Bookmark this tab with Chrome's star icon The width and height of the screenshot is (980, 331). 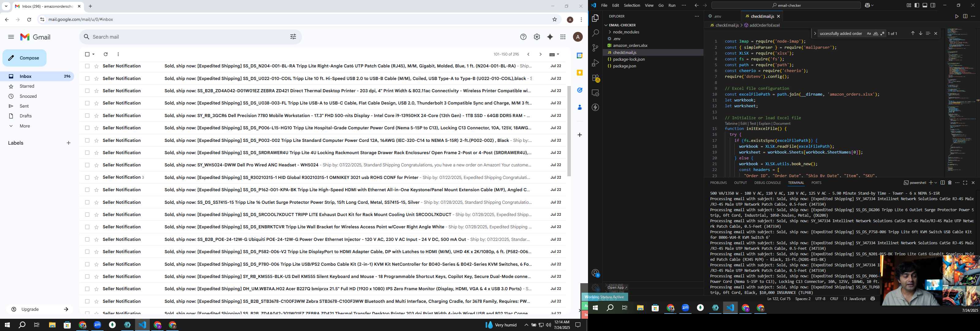(555, 19)
